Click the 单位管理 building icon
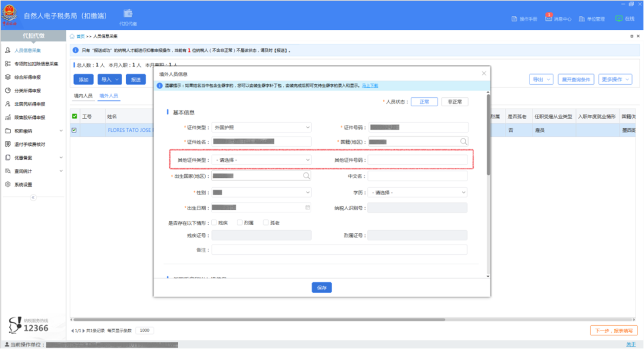Viewport: 644px width, 349px height. point(581,19)
